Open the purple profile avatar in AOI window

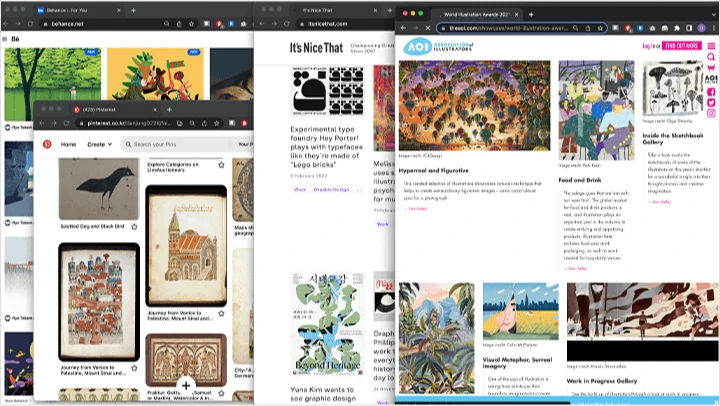[x=701, y=28]
